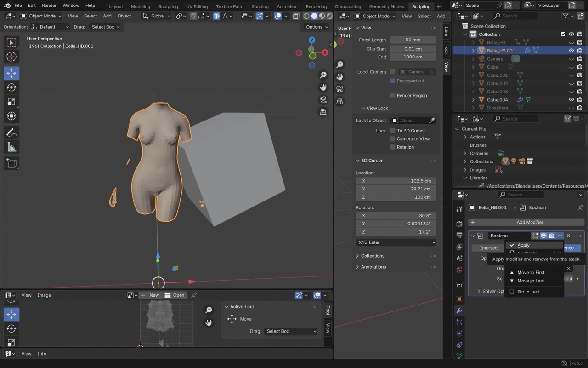
Task: Select the Rotate tool in left toolbar
Action: click(x=11, y=87)
